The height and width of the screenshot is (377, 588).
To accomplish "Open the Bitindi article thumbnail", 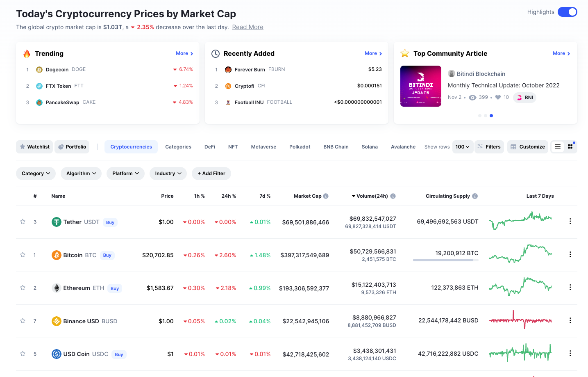I will pos(421,86).
